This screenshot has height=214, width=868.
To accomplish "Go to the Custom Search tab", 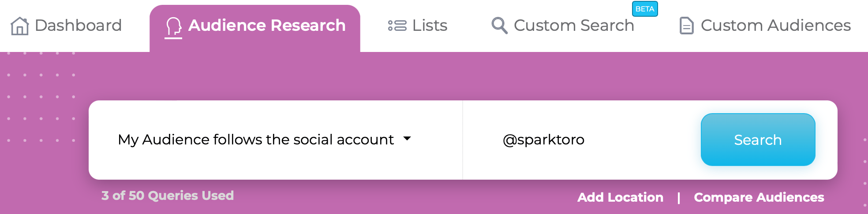I will click(x=563, y=26).
